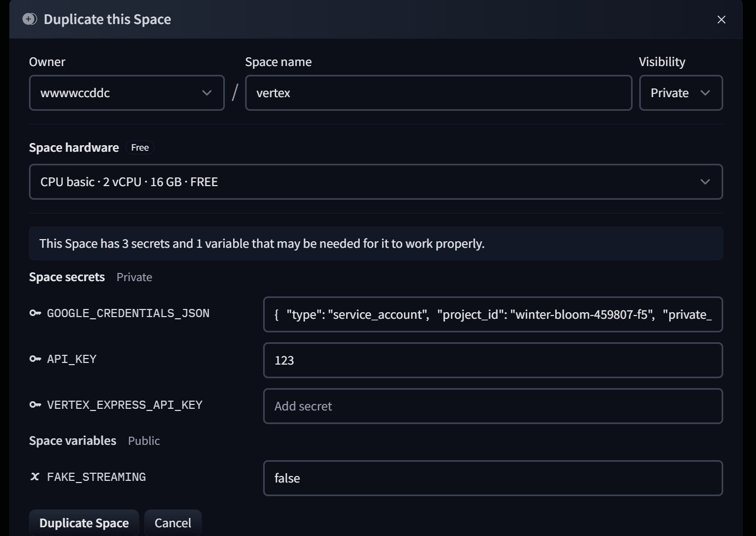Click the variable icon beside FAKE_STREAMING
The width and height of the screenshot is (756, 536).
coord(35,477)
